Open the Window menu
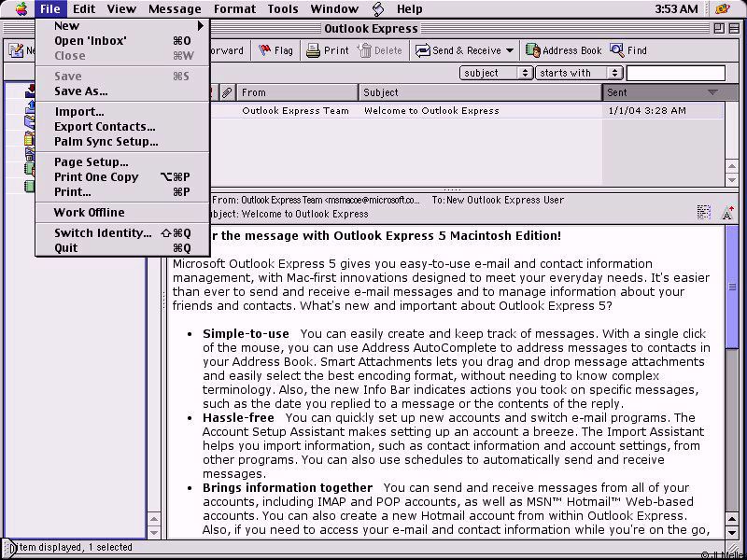 [x=334, y=8]
